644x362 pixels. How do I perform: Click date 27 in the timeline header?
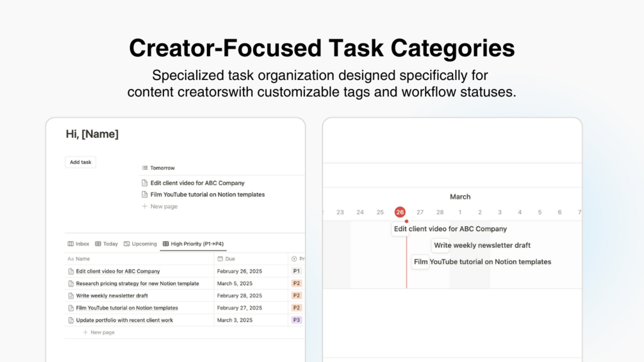tap(420, 212)
